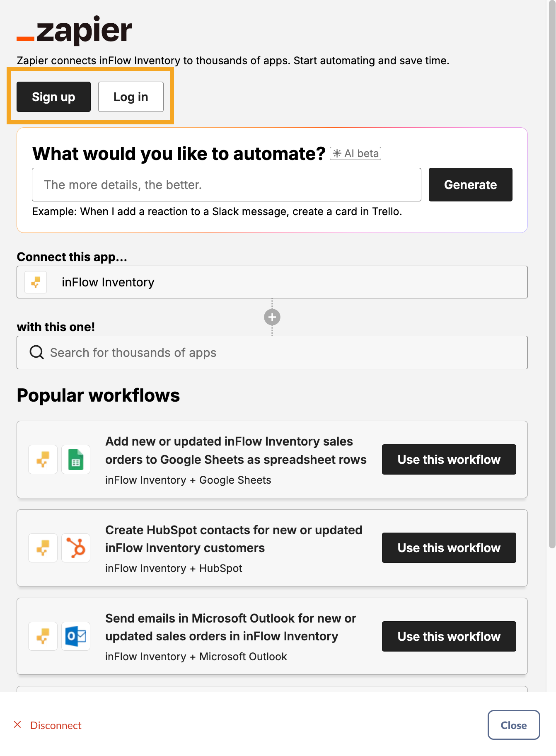Use the Microsoft Outlook workflow
This screenshot has height=756, width=556.
point(449,636)
